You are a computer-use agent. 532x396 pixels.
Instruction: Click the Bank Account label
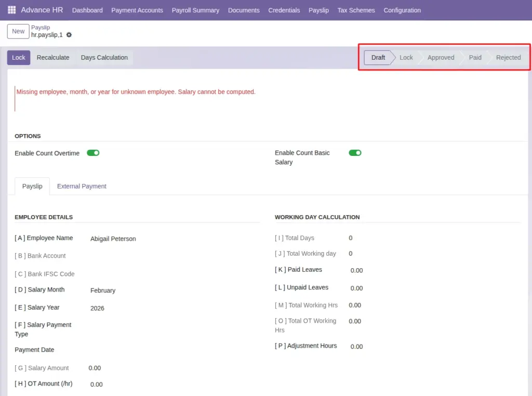40,256
